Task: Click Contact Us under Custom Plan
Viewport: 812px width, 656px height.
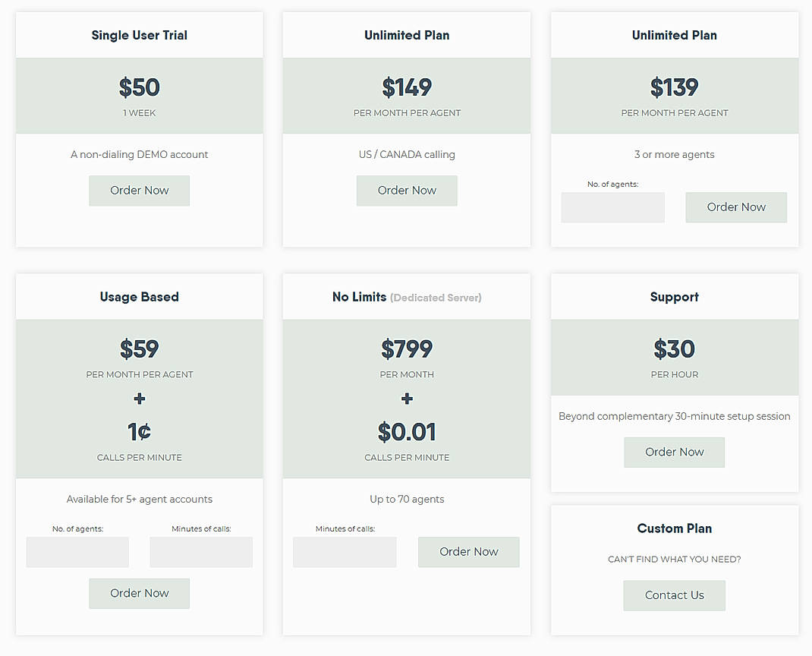Action: pos(674,595)
